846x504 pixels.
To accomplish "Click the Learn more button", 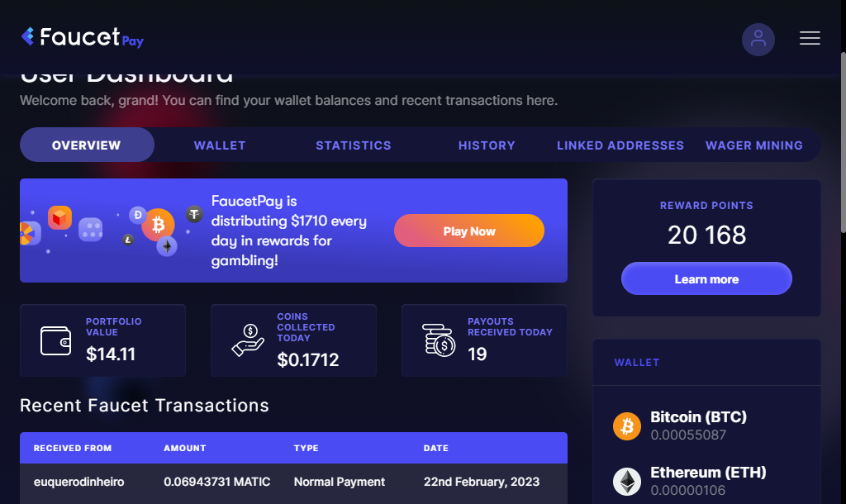I will click(706, 279).
